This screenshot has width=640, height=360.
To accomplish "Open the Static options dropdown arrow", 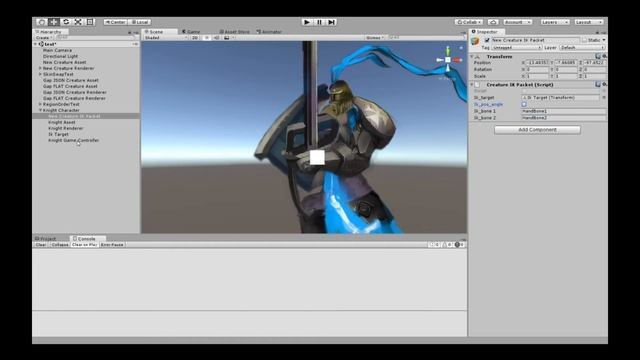I will point(604,40).
